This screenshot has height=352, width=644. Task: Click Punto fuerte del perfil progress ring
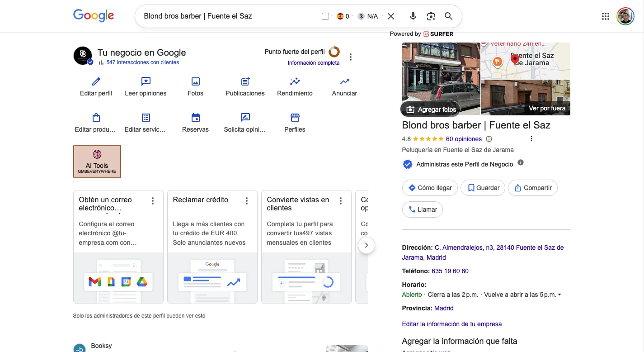(x=334, y=52)
